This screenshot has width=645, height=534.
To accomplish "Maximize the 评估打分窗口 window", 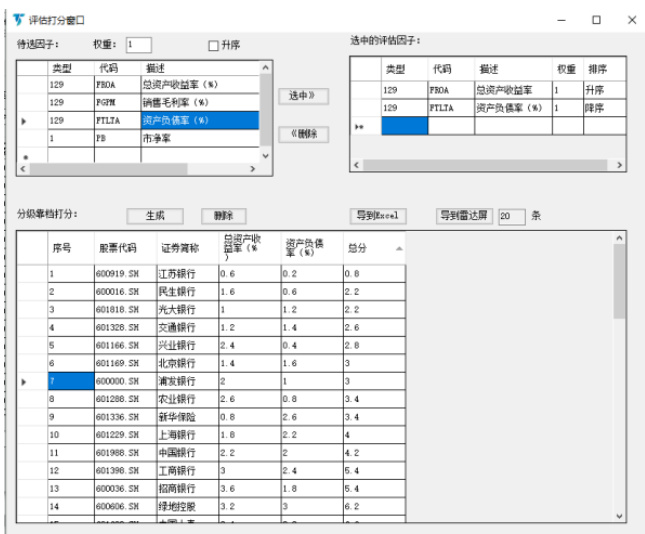I will [x=596, y=19].
